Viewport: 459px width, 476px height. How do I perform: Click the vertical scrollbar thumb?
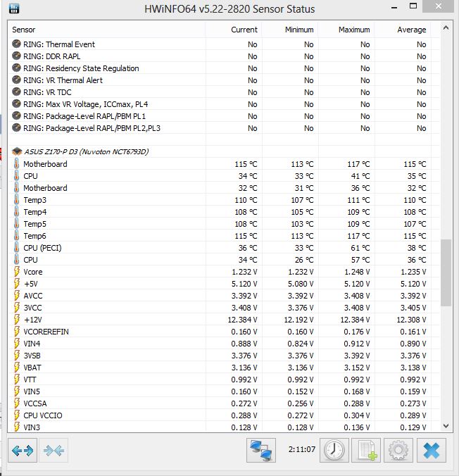[x=446, y=273]
